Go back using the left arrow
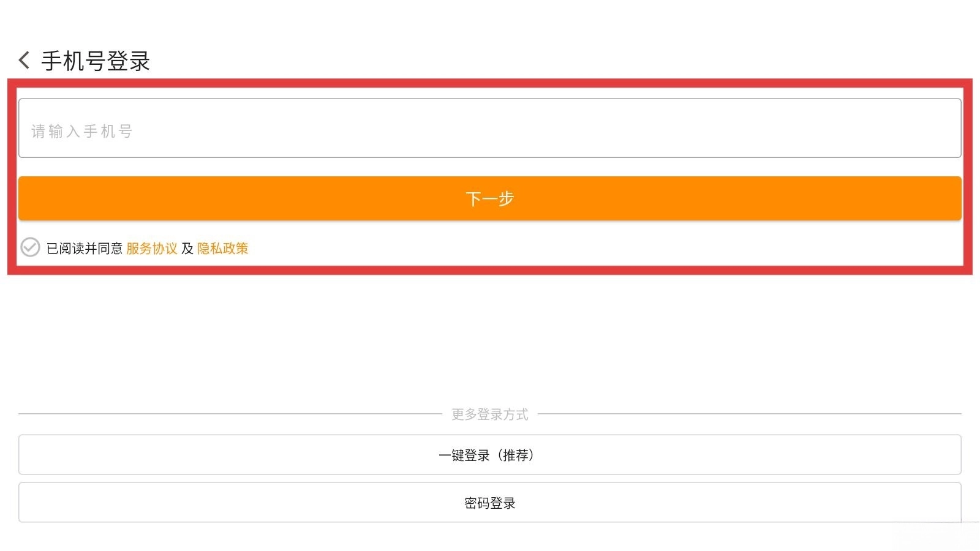 24,60
